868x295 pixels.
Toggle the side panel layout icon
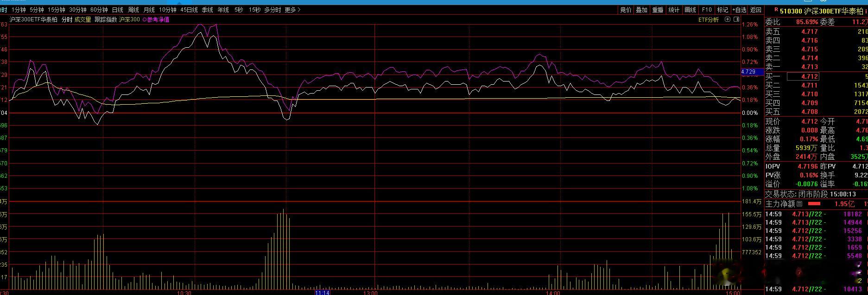tap(737, 19)
